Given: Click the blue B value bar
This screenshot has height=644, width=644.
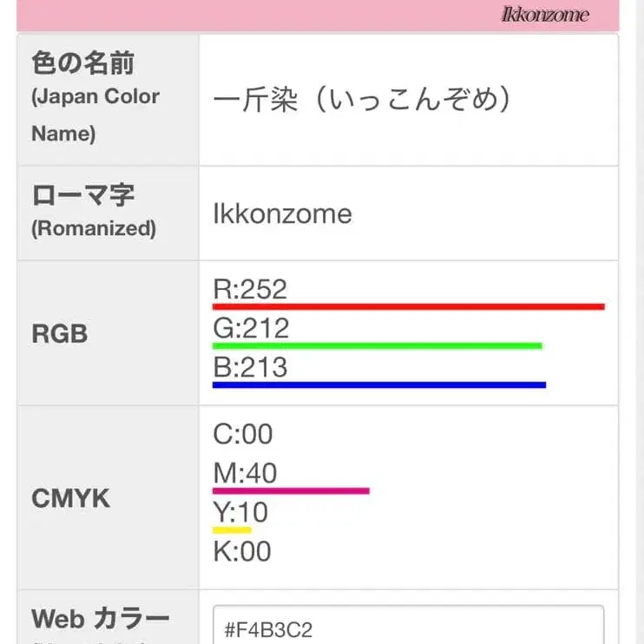Looking at the screenshot, I should [x=378, y=384].
